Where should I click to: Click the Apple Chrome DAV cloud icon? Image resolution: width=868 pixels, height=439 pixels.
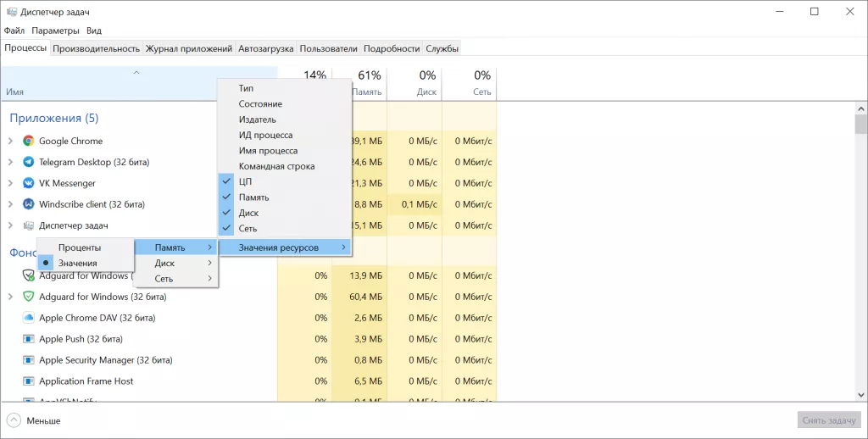coord(28,318)
